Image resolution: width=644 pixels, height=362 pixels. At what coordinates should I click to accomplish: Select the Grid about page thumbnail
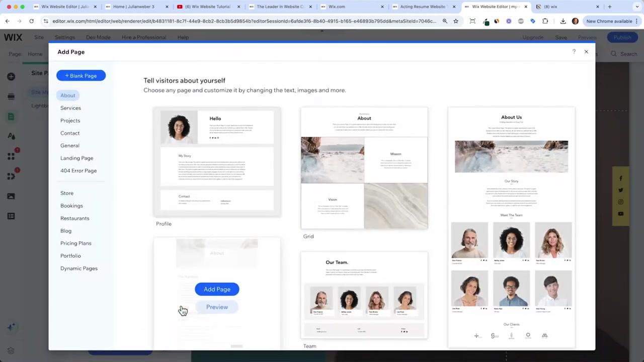[x=364, y=168]
